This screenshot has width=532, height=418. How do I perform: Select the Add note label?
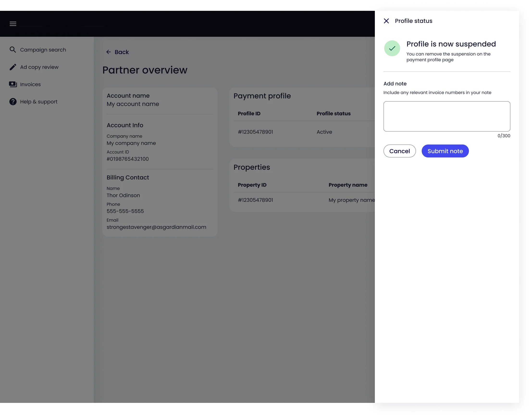(395, 84)
